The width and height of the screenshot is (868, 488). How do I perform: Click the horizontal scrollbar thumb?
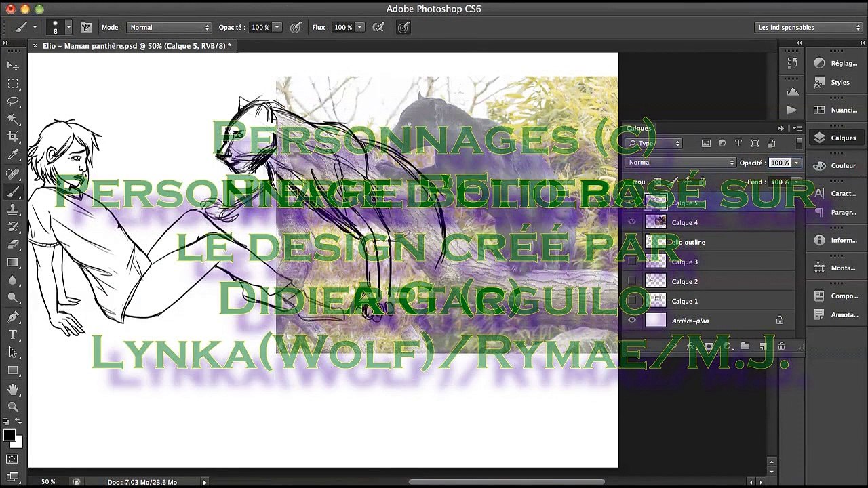[x=506, y=482]
